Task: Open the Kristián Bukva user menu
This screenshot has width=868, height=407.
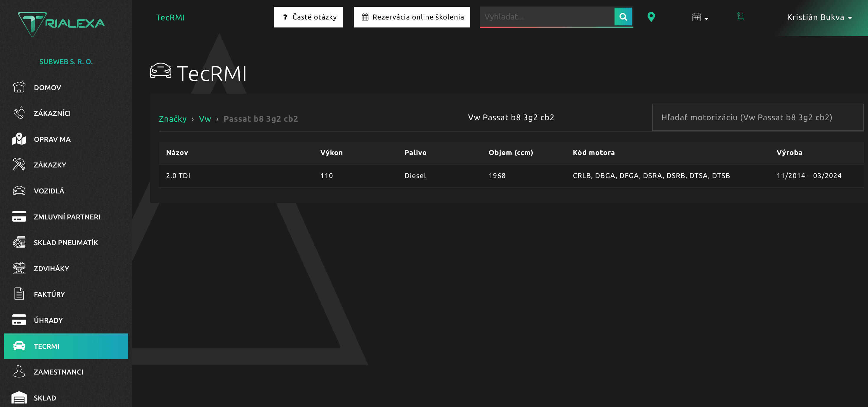Action: click(x=820, y=17)
